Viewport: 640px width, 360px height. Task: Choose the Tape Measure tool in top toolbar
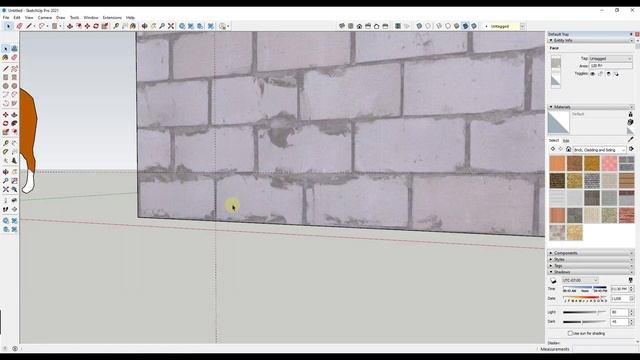116,26
